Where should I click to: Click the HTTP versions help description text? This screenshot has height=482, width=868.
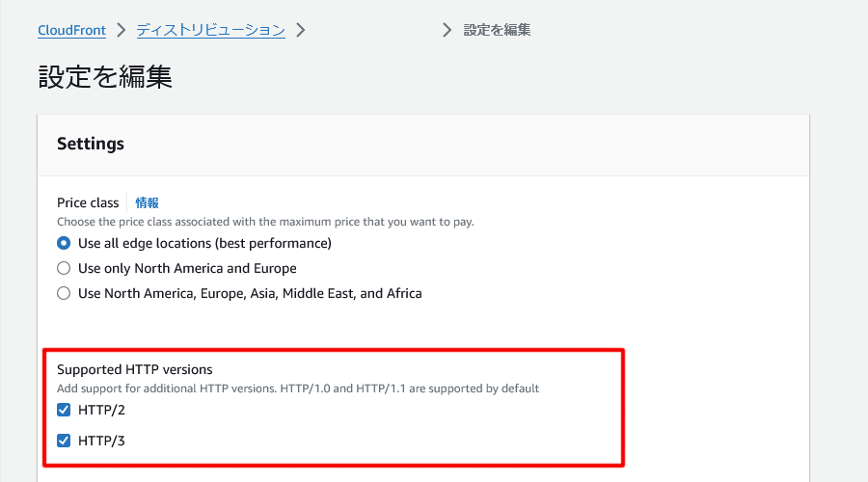click(298, 388)
